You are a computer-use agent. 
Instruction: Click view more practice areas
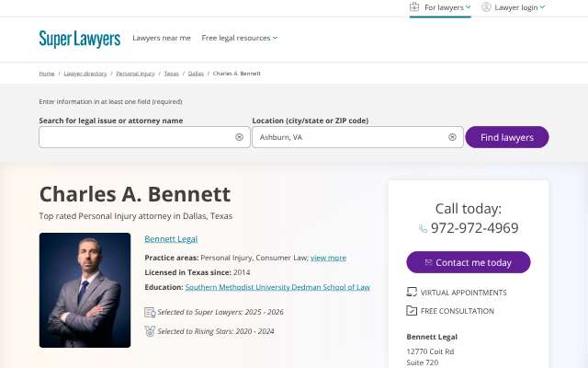click(x=329, y=258)
